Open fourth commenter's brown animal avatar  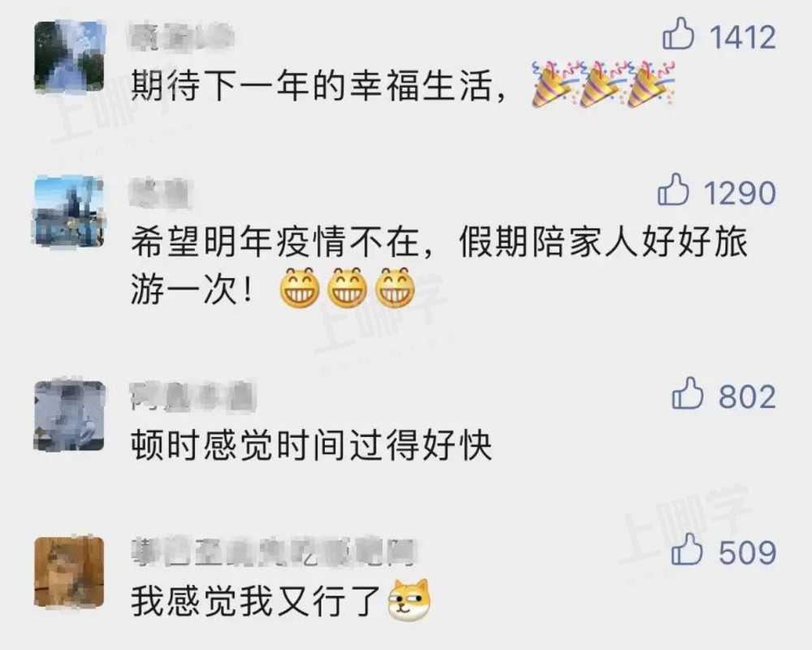(x=69, y=571)
